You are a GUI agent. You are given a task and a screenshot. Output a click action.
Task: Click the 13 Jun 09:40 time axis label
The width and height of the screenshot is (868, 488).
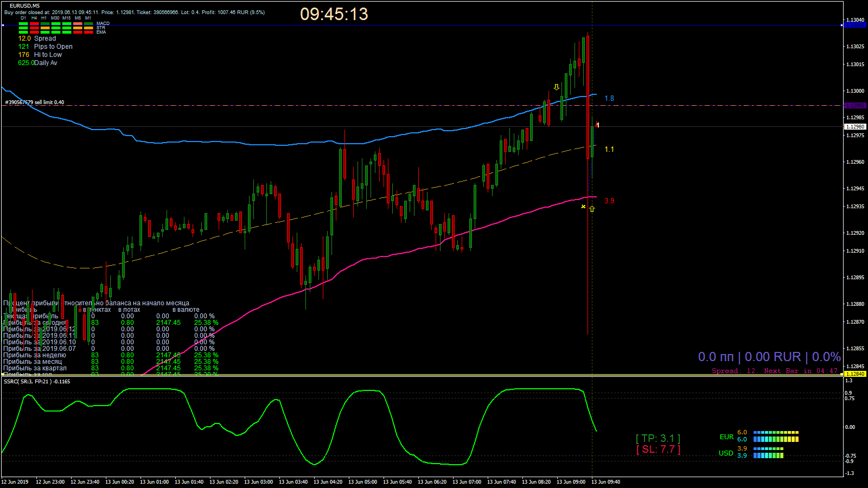coord(605,482)
